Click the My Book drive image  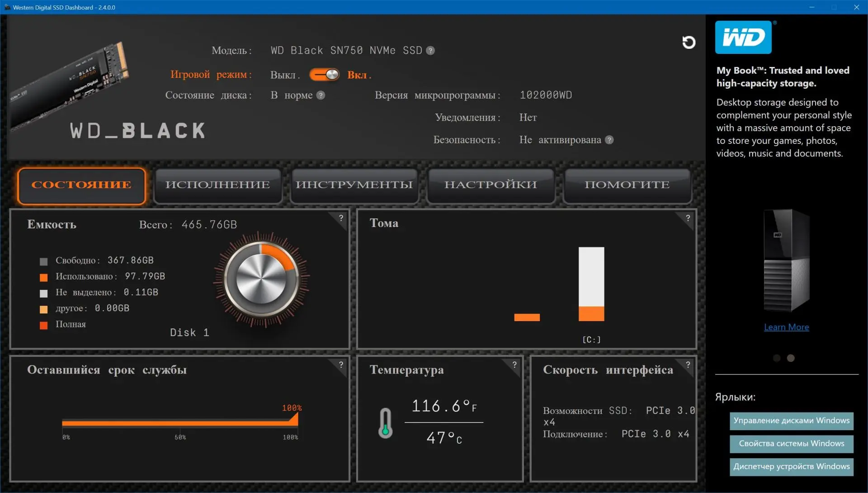(787, 261)
